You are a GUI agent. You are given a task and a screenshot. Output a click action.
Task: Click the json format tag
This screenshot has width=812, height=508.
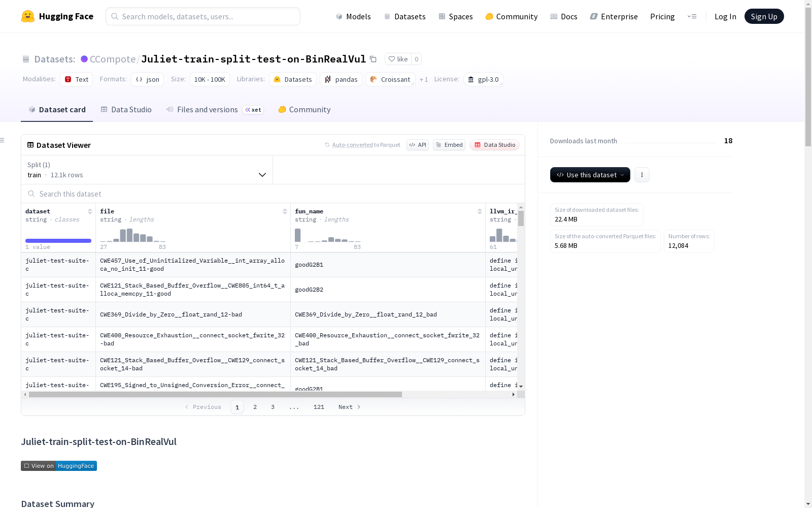coord(147,79)
